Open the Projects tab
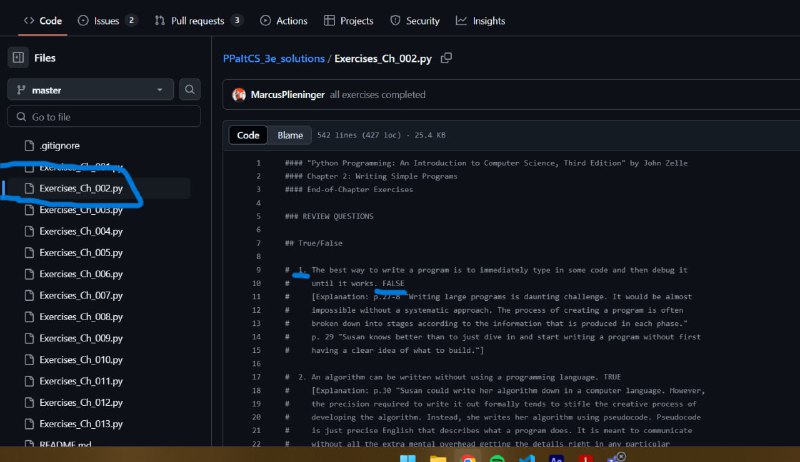Screen dimensions: 800x462 tap(349, 21)
